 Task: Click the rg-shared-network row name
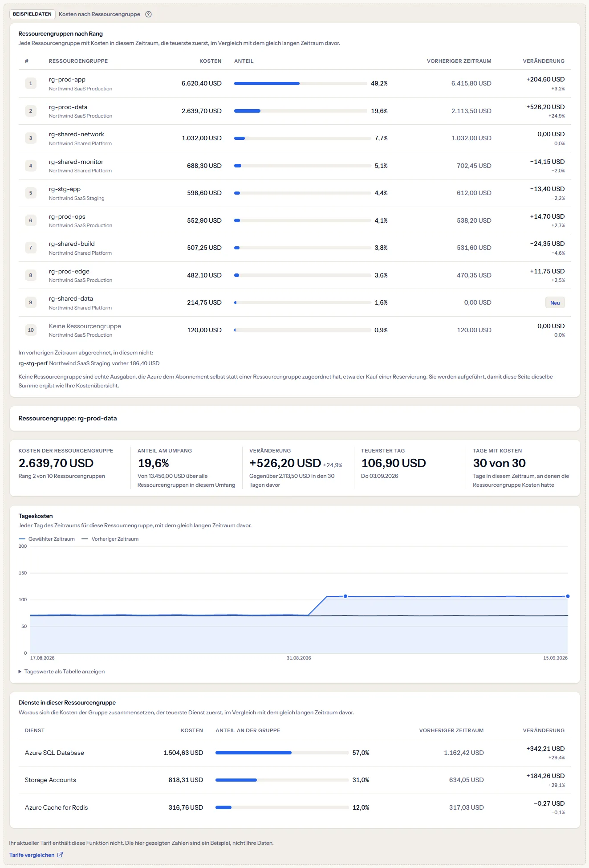click(x=77, y=134)
